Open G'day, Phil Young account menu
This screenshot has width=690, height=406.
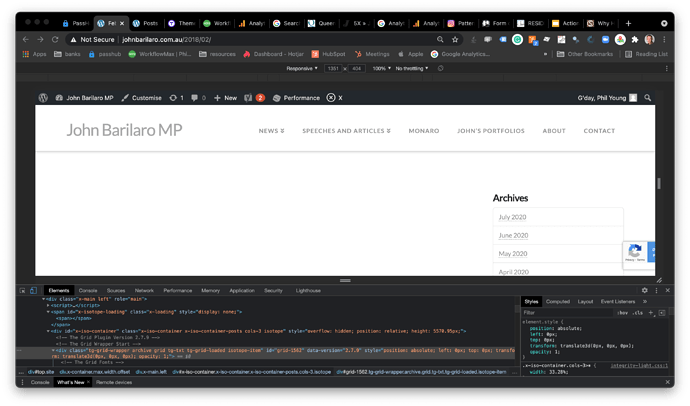(x=607, y=98)
